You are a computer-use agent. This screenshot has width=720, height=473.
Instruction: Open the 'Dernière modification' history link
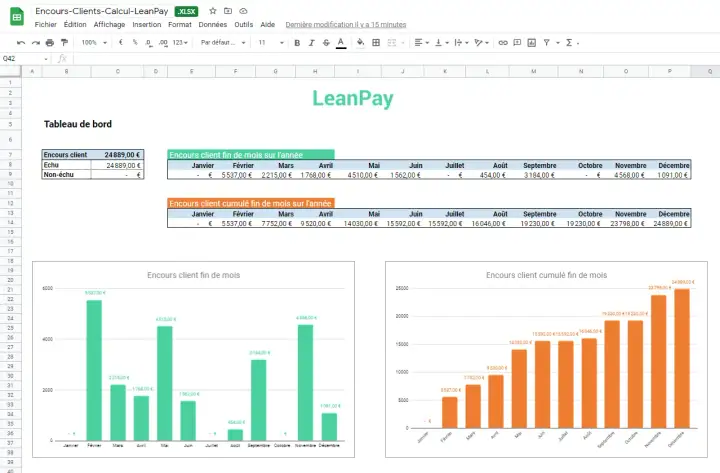346,25
